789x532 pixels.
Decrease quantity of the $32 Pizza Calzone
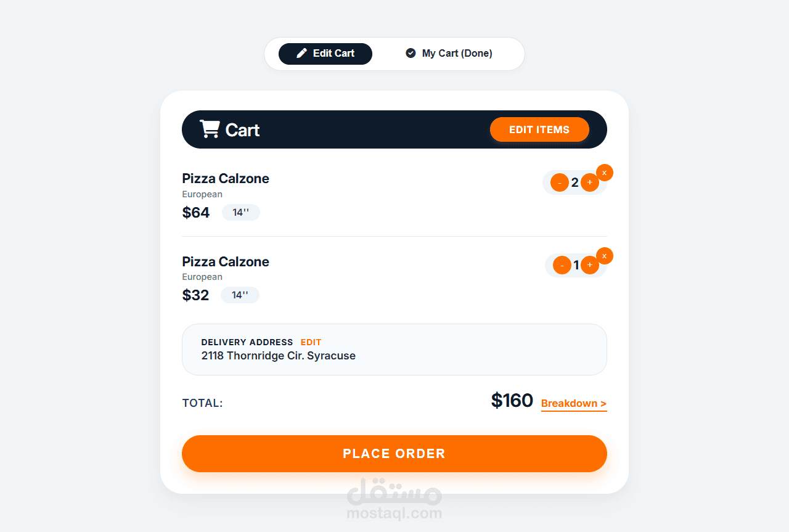(x=562, y=265)
